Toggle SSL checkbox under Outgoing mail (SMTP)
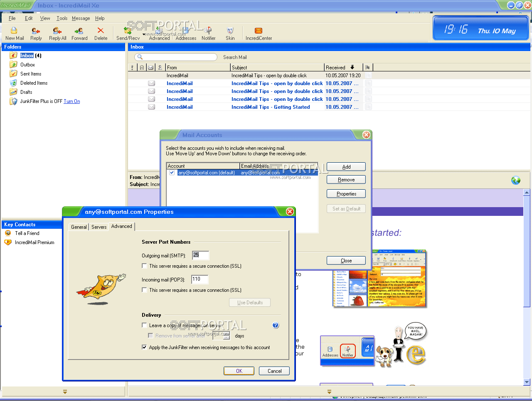This screenshot has width=532, height=401. click(145, 266)
